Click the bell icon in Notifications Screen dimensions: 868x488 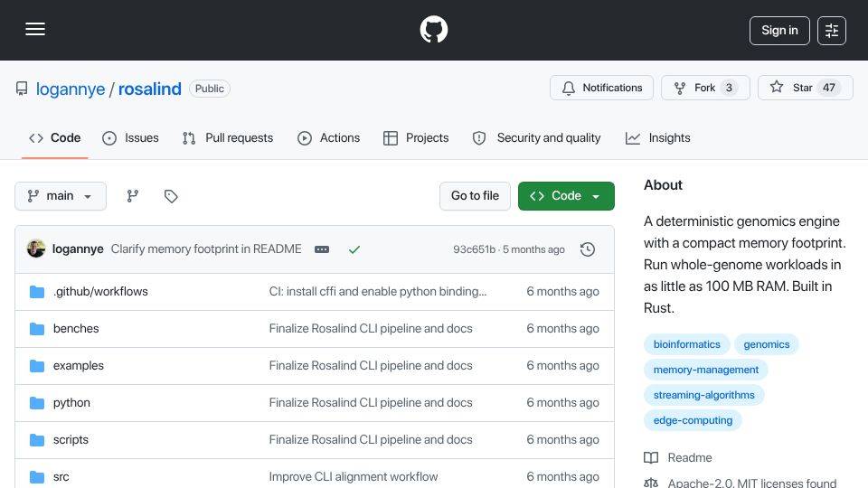(x=569, y=88)
